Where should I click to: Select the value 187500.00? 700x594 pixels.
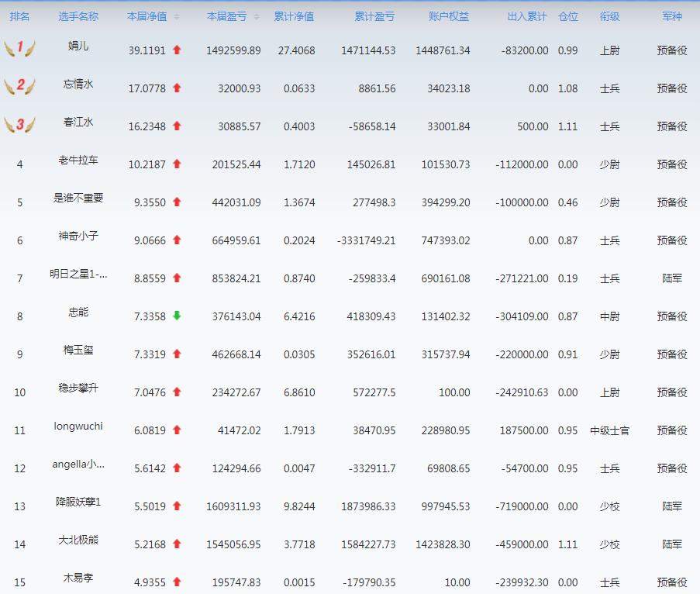pyautogui.click(x=524, y=430)
